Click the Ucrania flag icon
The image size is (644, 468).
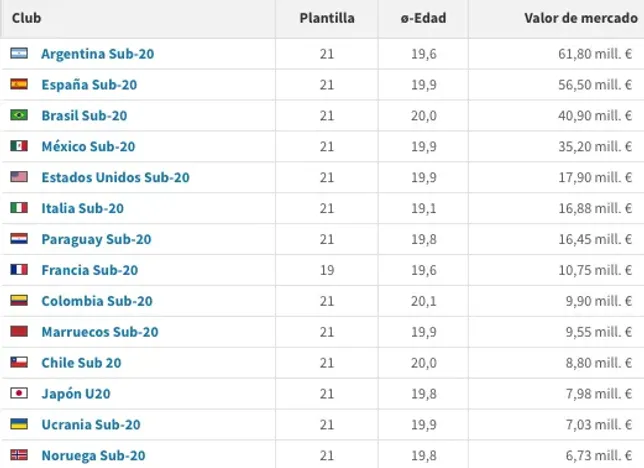coord(19,424)
